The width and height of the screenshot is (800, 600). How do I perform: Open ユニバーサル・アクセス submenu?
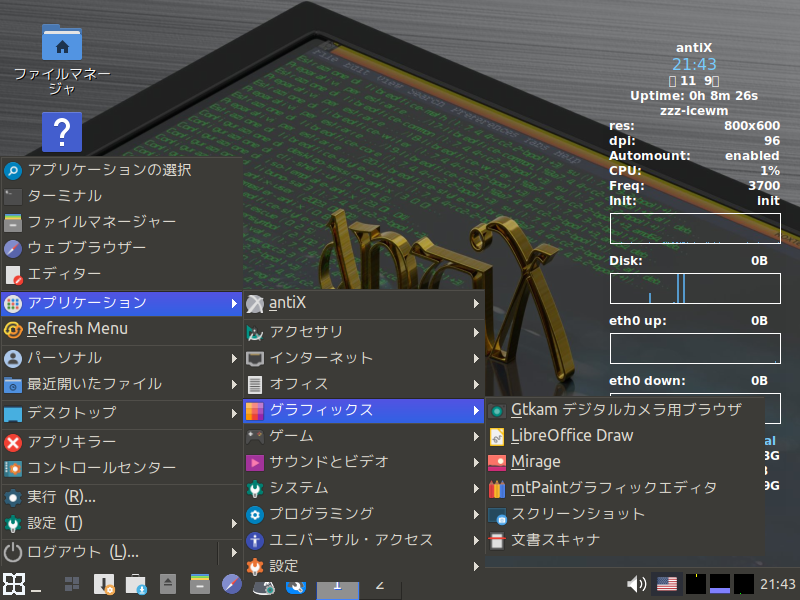[364, 540]
